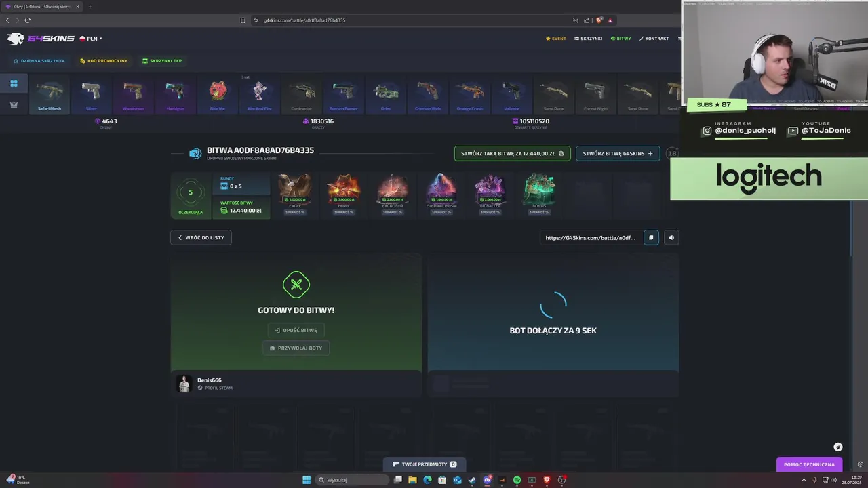The width and height of the screenshot is (868, 488).
Task: Click Sprawdź % under Bigballer case
Action: pos(490,213)
